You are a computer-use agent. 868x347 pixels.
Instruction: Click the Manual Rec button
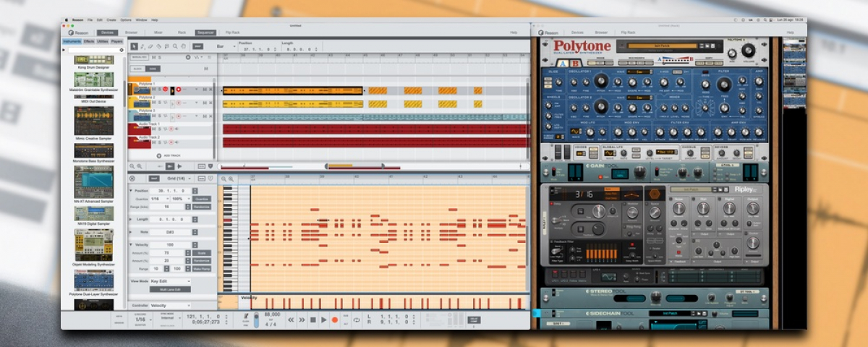point(140,56)
